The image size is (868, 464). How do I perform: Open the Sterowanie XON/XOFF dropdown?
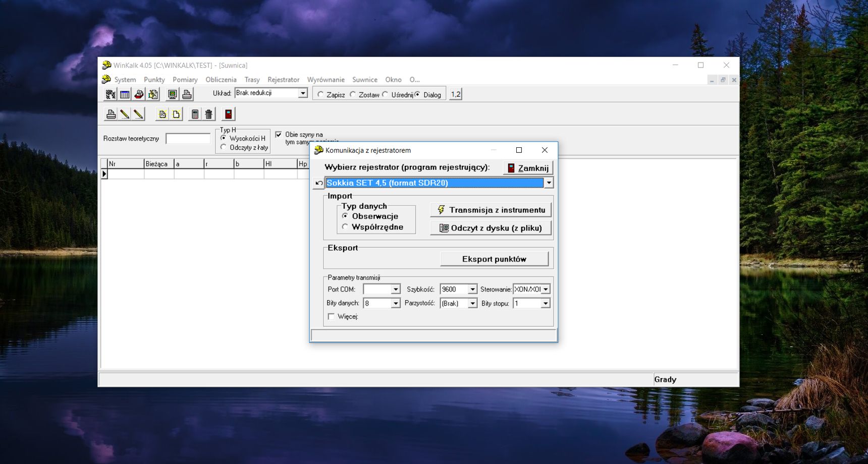pos(546,289)
